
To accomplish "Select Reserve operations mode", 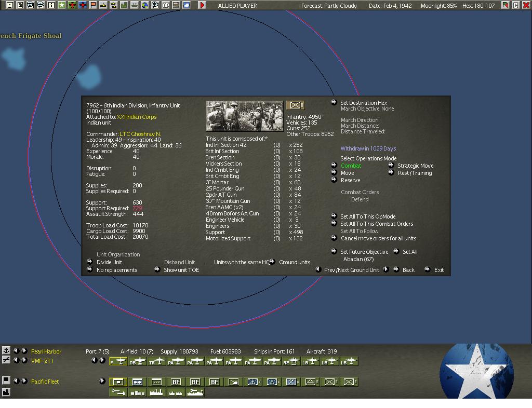I will click(x=351, y=180).
